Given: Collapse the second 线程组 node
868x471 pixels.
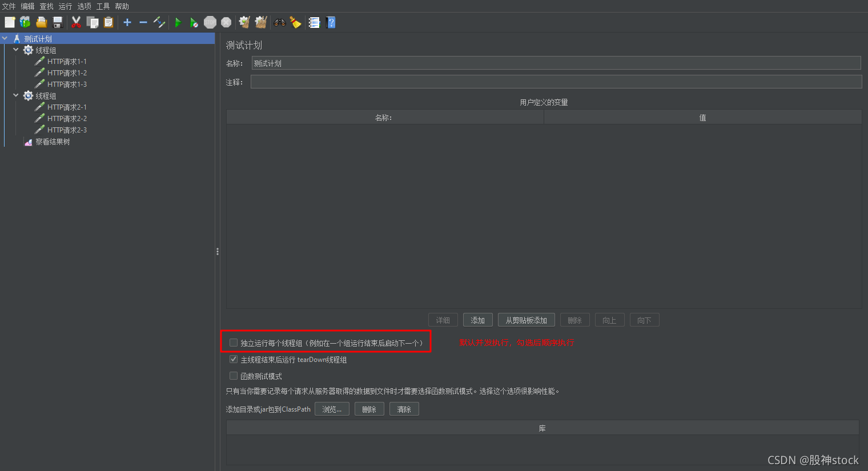Looking at the screenshot, I should coord(16,95).
